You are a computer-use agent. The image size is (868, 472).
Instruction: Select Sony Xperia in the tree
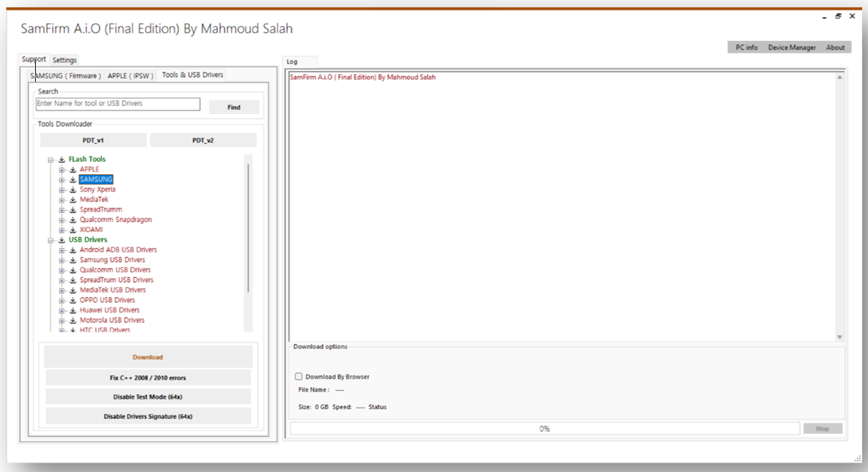[97, 190]
